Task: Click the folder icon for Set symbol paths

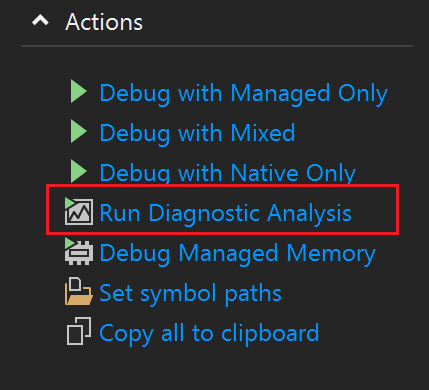Action: click(x=79, y=291)
